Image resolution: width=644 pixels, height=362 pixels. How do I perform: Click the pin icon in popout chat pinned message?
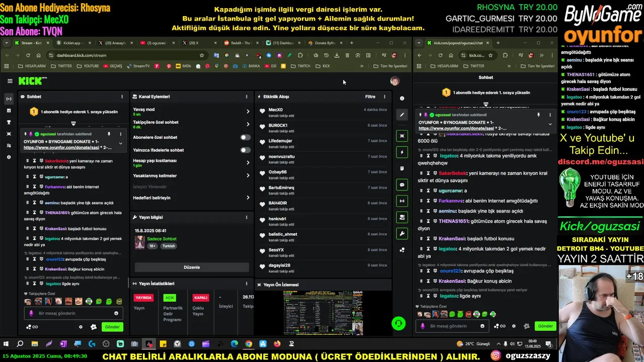[x=538, y=115]
